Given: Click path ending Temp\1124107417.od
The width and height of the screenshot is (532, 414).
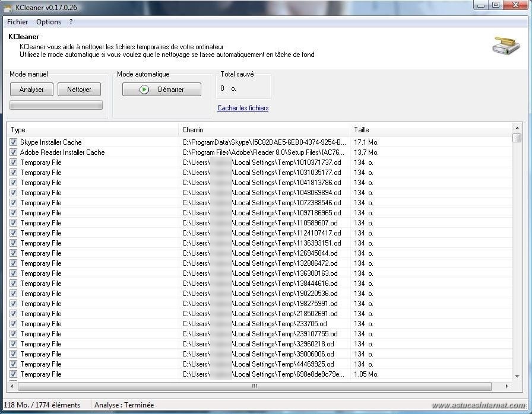Looking at the screenshot, I should click(x=262, y=233).
